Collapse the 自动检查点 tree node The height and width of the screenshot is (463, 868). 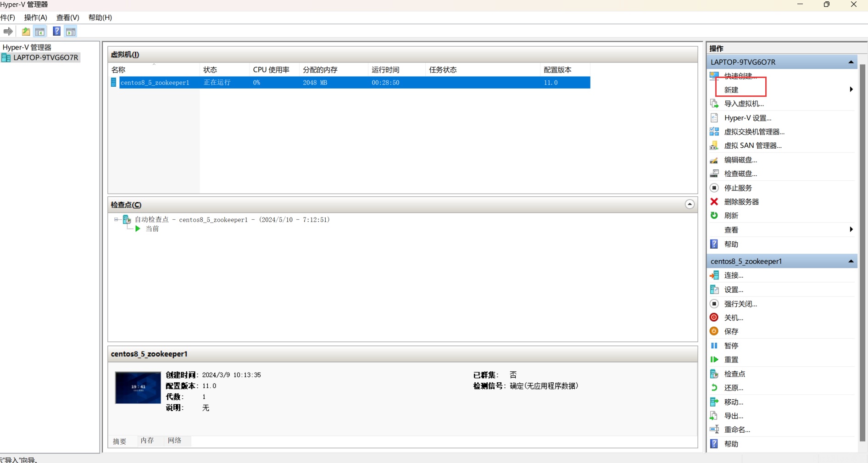(116, 219)
